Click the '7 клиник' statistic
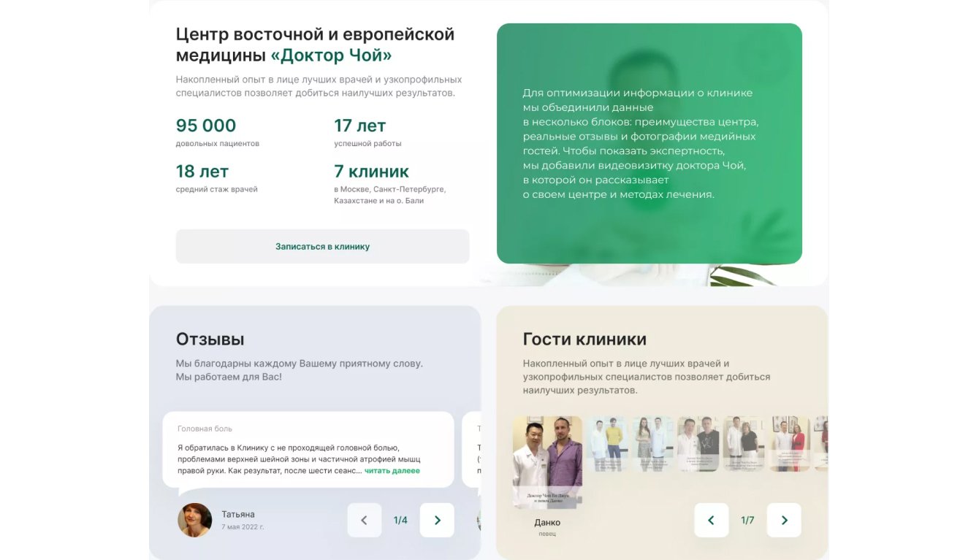979x560 pixels. (372, 172)
